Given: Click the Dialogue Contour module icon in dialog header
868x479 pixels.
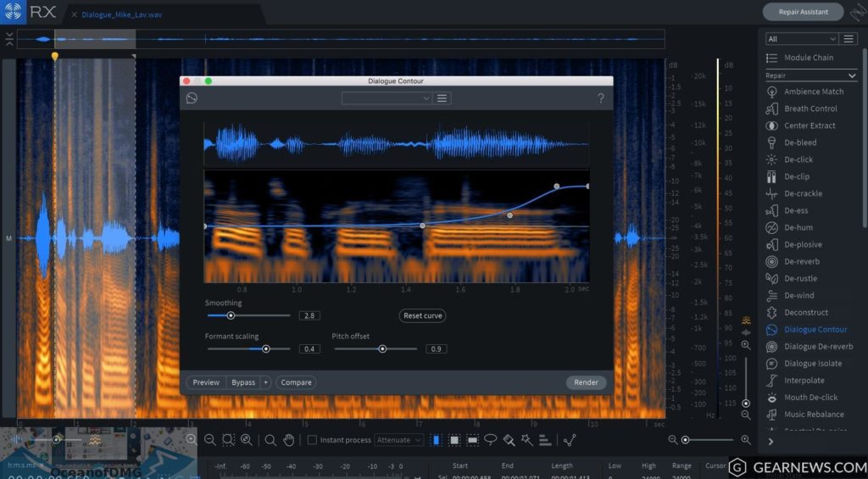Looking at the screenshot, I should click(x=192, y=98).
